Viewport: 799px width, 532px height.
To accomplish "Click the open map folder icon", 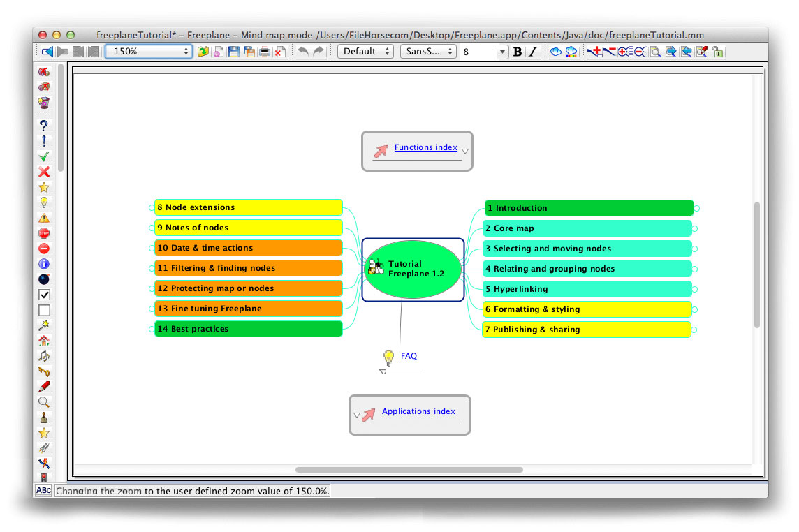I will click(x=203, y=52).
